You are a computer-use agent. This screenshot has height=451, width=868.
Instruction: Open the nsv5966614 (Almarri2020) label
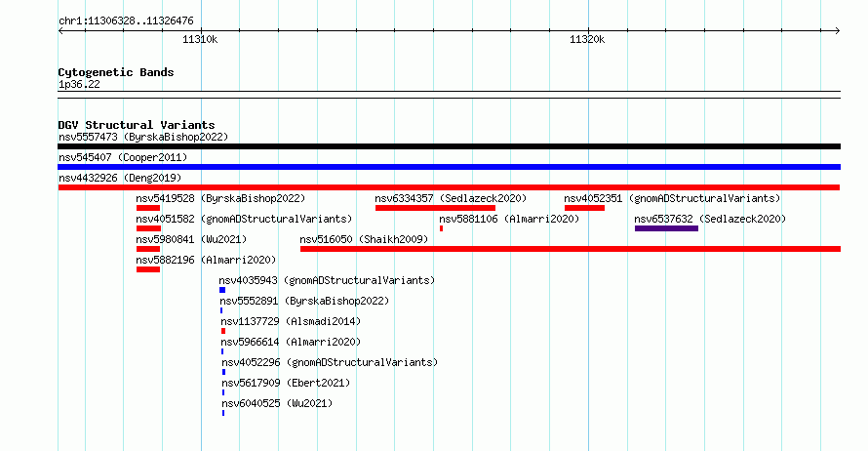click(x=291, y=342)
